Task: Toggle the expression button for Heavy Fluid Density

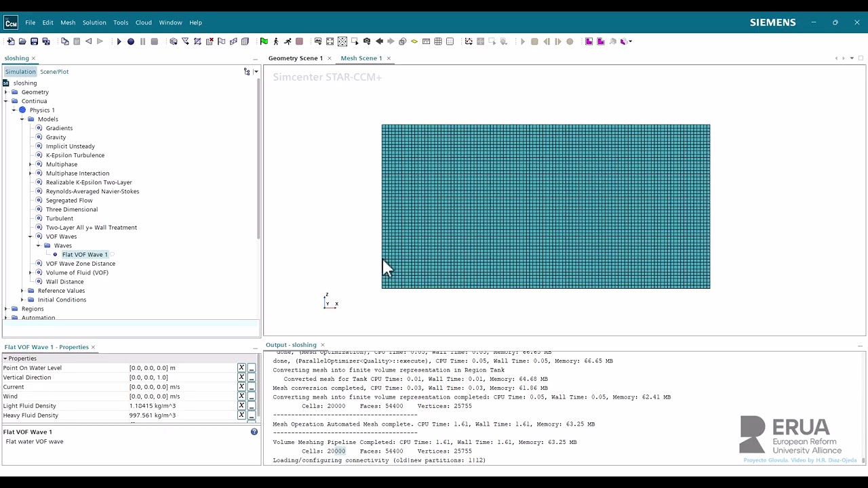Action: click(241, 415)
